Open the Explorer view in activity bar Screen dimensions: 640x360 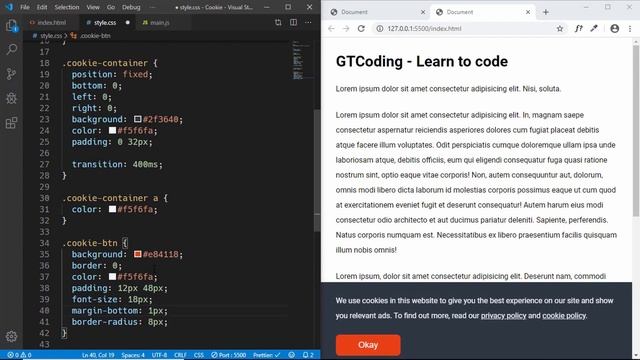click(x=11, y=25)
